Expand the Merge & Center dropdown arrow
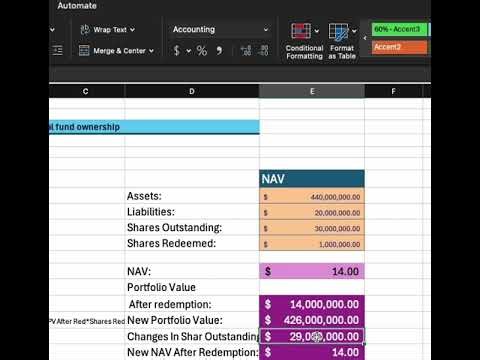 [151, 51]
